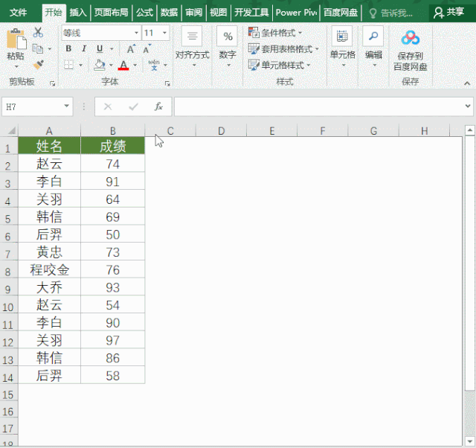The image size is (476, 448).
Task: Click the phonetic guide wén icon
Action: click(154, 65)
